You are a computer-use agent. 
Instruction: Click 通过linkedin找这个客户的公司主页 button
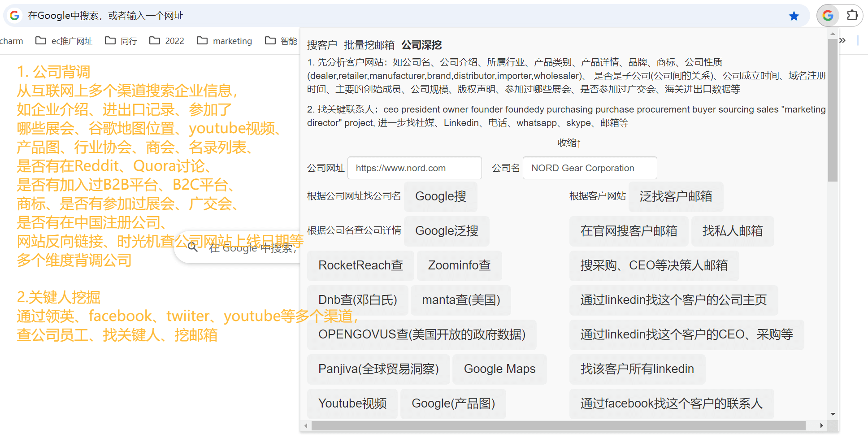(x=673, y=300)
